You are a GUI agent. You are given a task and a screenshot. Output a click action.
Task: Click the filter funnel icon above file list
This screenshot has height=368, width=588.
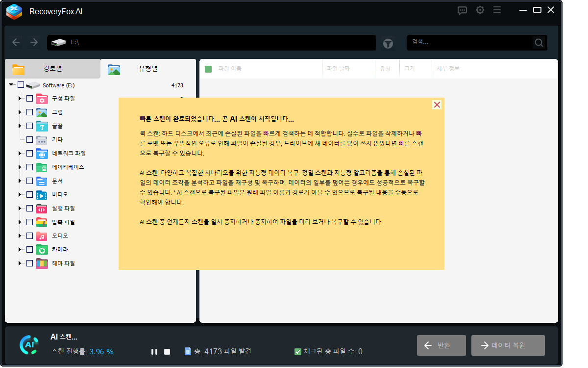pyautogui.click(x=388, y=43)
